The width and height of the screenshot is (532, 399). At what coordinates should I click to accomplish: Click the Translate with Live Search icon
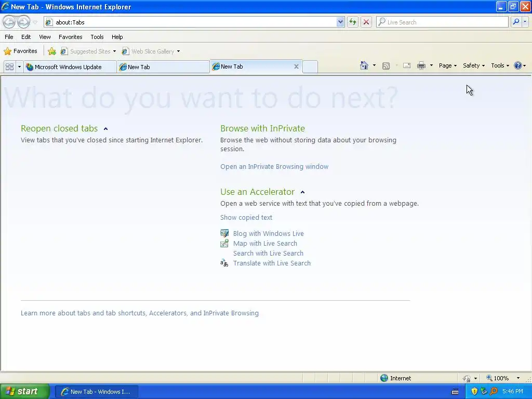click(x=224, y=263)
